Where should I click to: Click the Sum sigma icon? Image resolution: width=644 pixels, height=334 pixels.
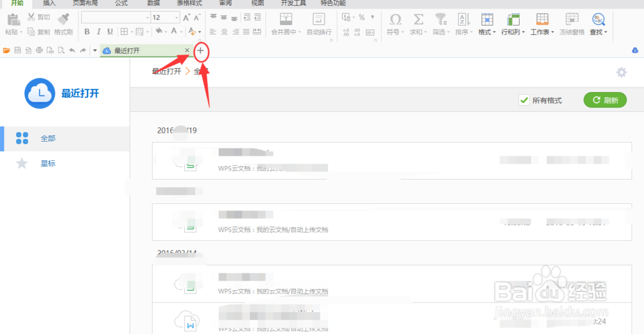(x=419, y=19)
